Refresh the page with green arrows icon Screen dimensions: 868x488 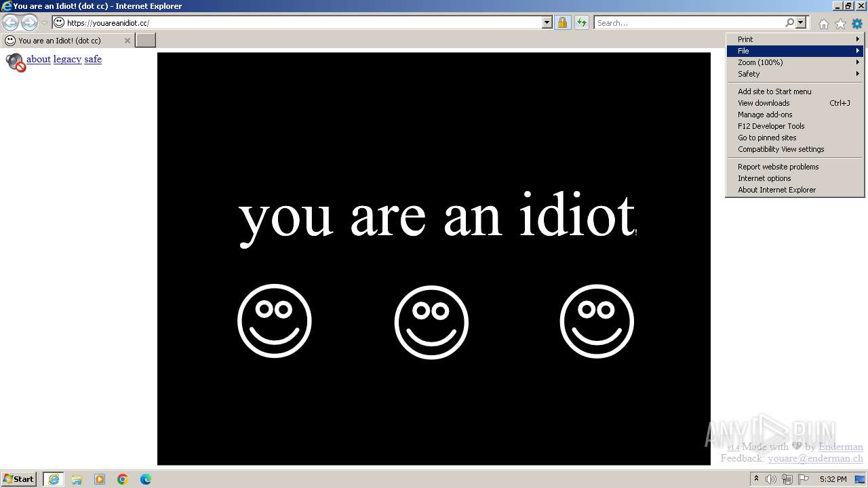pyautogui.click(x=582, y=23)
